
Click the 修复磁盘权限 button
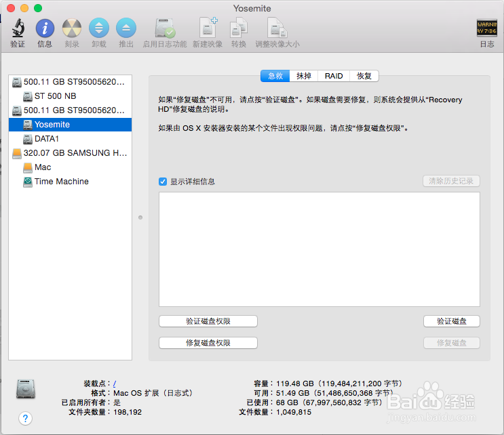coord(208,343)
